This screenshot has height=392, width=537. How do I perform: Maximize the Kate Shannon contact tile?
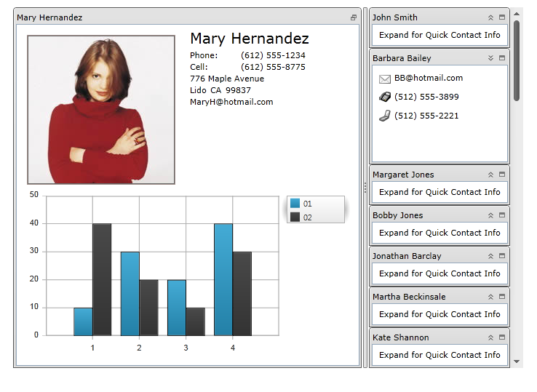(x=502, y=337)
